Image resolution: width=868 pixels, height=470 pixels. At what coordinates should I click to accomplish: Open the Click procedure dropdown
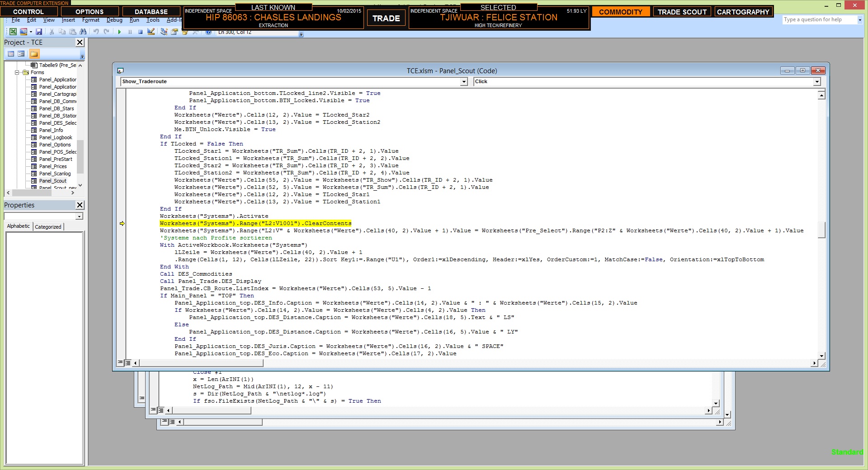817,82
